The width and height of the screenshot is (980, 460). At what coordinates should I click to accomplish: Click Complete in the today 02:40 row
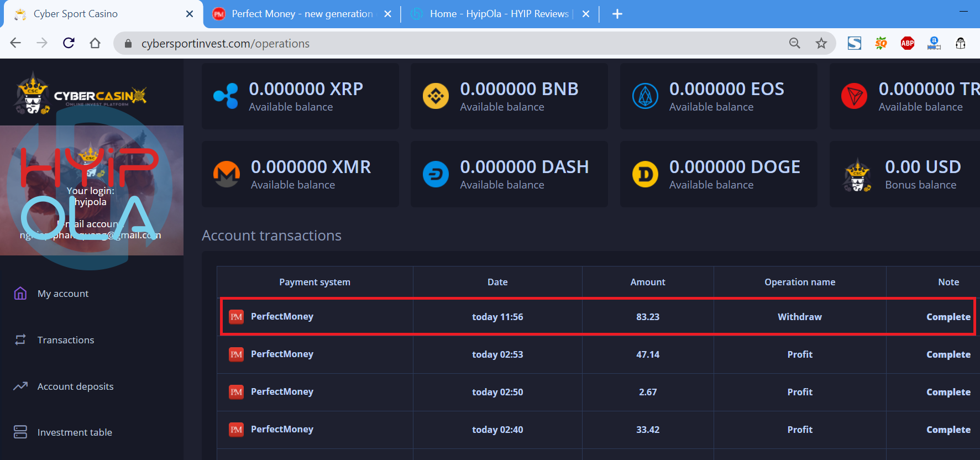coord(948,430)
